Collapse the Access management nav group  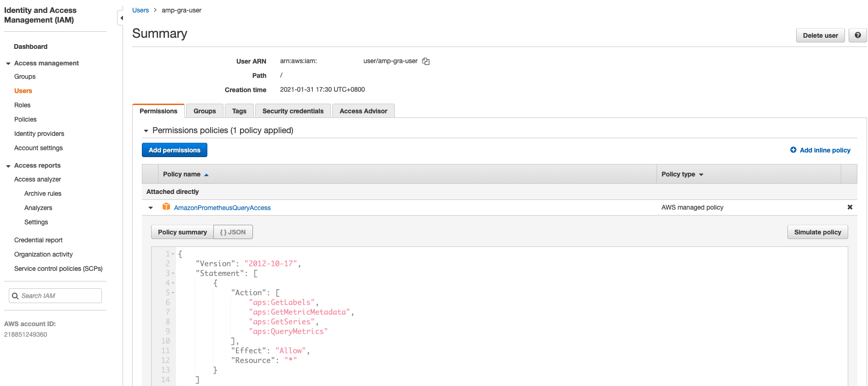click(8, 64)
